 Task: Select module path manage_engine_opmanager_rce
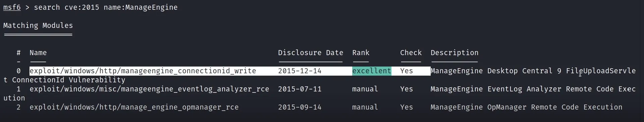click(x=134, y=107)
